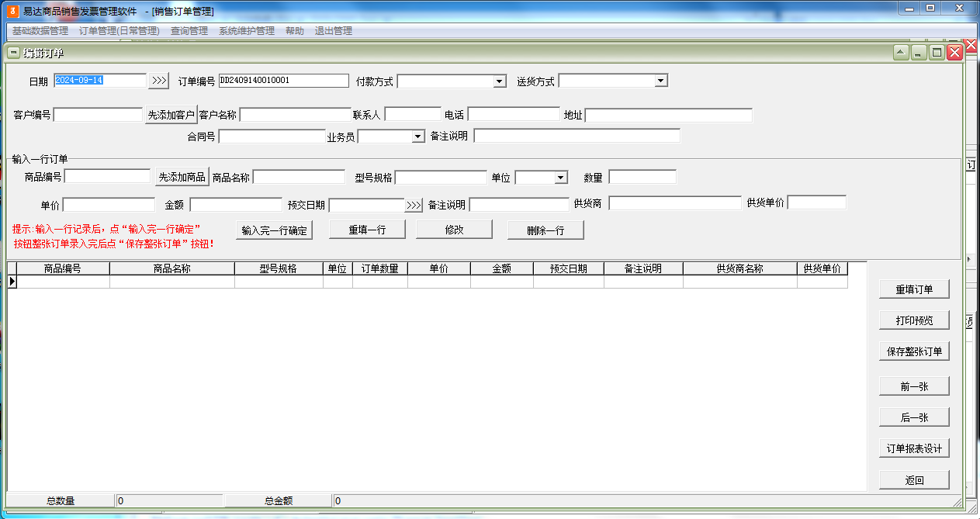Click the 供货商 input field
Screen dimensions: 980x519
click(675, 203)
